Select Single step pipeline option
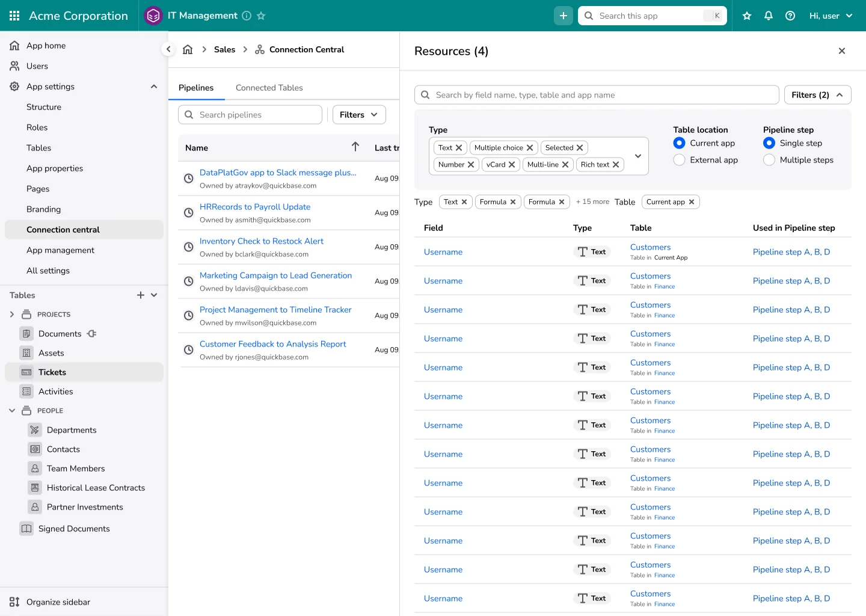The height and width of the screenshot is (616, 866). pyautogui.click(x=769, y=143)
